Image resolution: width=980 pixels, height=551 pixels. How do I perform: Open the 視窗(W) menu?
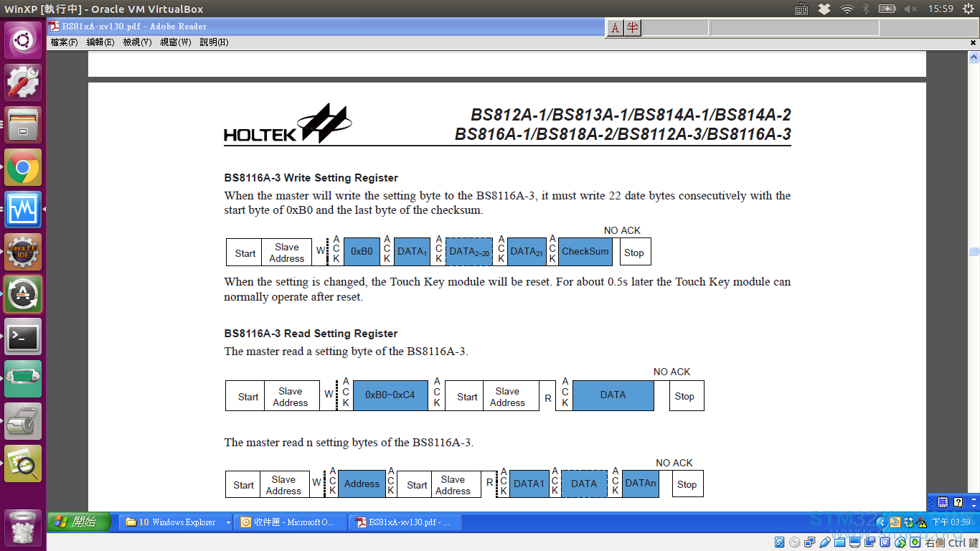point(176,43)
